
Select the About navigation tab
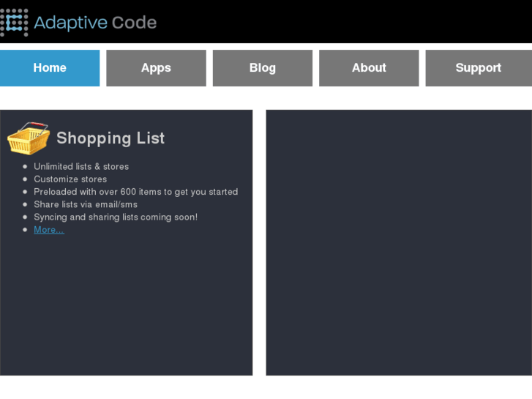click(369, 68)
